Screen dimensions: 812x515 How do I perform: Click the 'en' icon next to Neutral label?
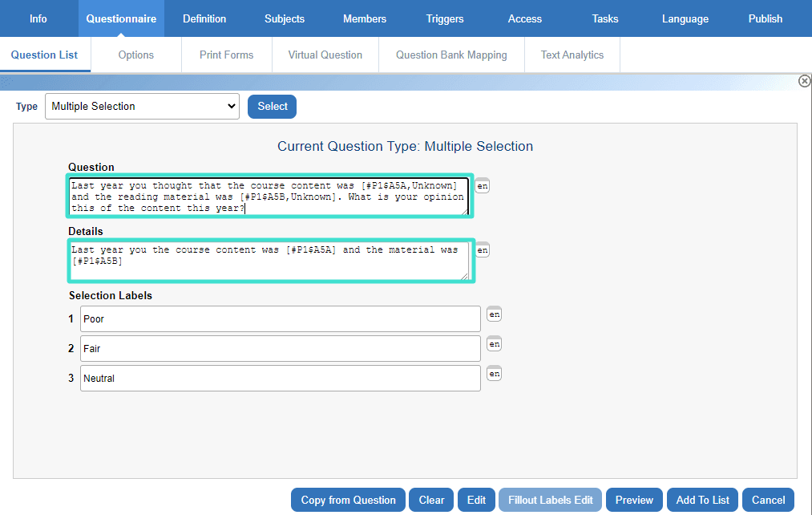(x=495, y=374)
